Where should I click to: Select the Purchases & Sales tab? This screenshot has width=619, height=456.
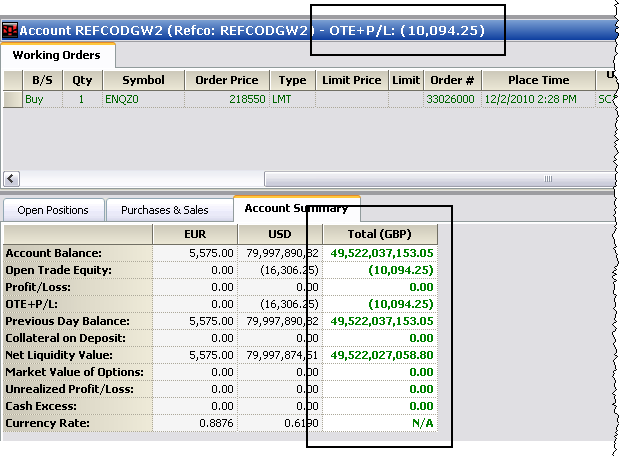[165, 210]
